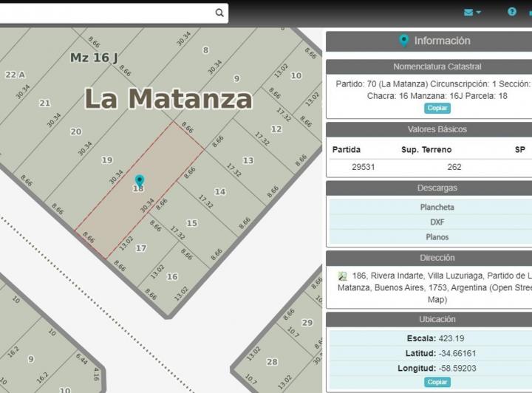
Task: Select parcel 10 in block 16 J
Action: 296,75
